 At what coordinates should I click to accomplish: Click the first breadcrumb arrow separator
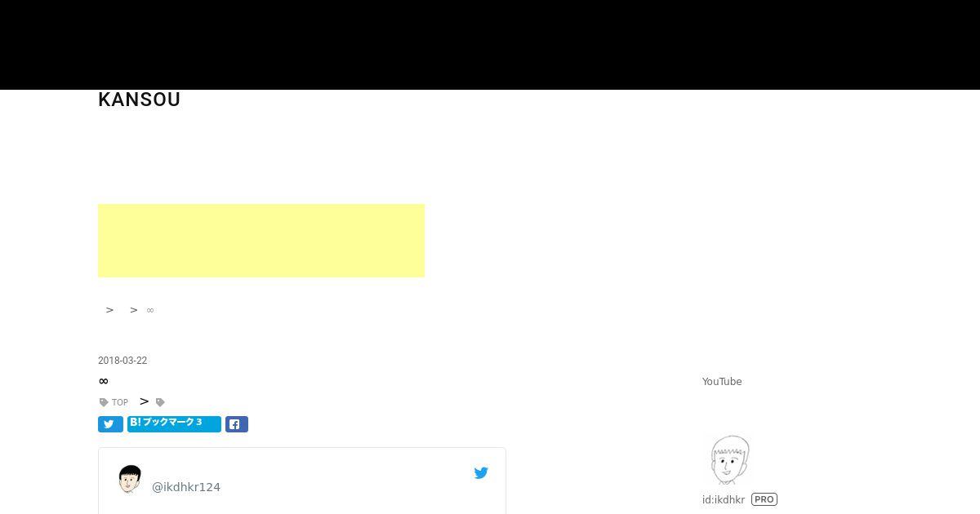click(x=109, y=310)
